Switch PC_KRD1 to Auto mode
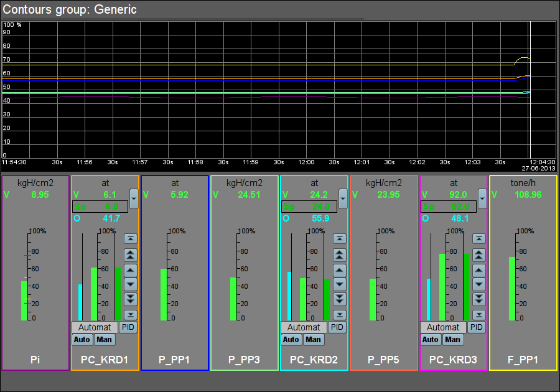Viewport: 560px width, 392px height. pos(82,340)
